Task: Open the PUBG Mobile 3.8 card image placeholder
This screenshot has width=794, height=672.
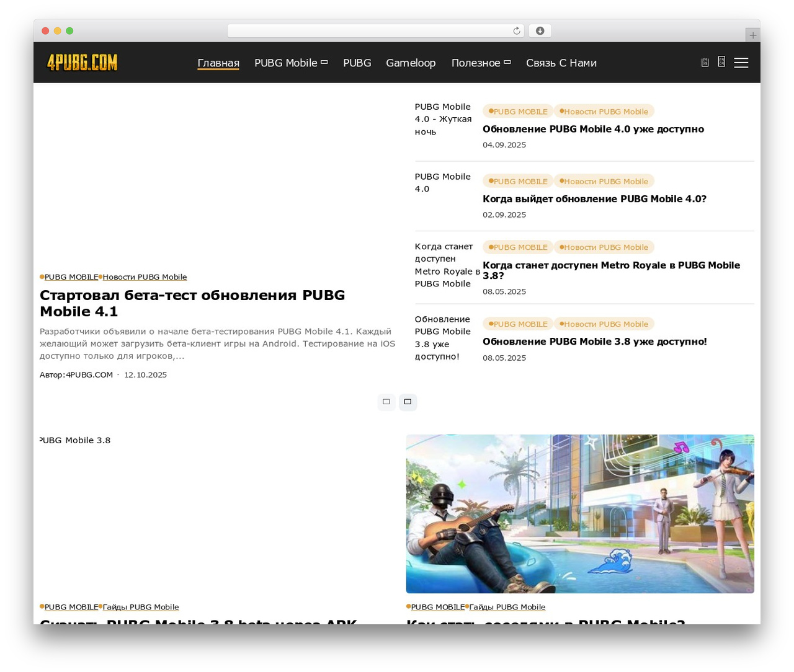Action: point(213,514)
